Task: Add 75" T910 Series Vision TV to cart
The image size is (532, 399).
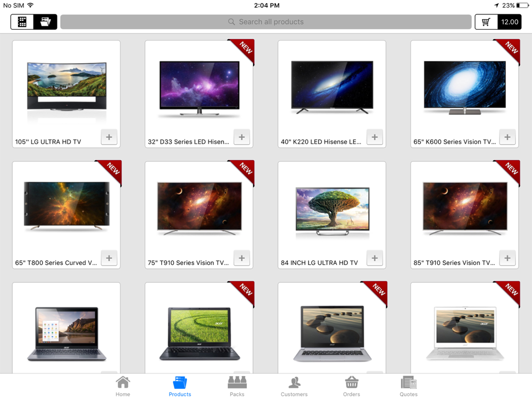Action: click(x=242, y=258)
